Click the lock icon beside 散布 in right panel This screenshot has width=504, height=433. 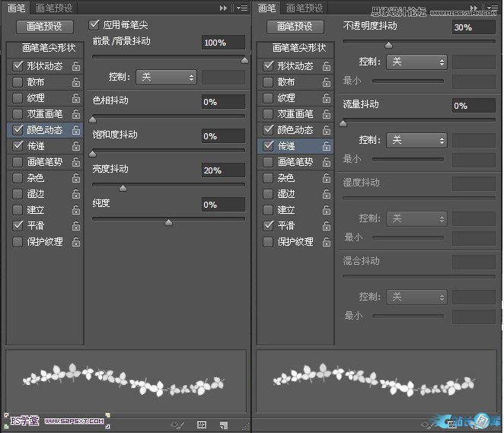pyautogui.click(x=326, y=82)
